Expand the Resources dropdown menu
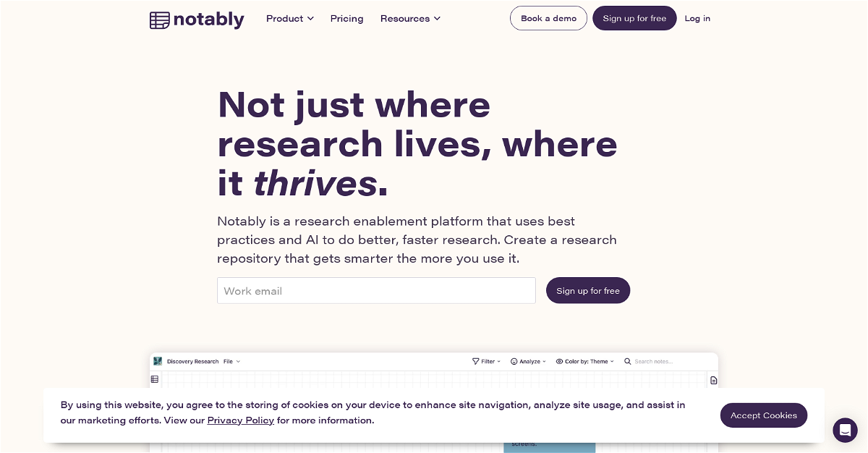Screen dimensions: 868x453 click(410, 19)
